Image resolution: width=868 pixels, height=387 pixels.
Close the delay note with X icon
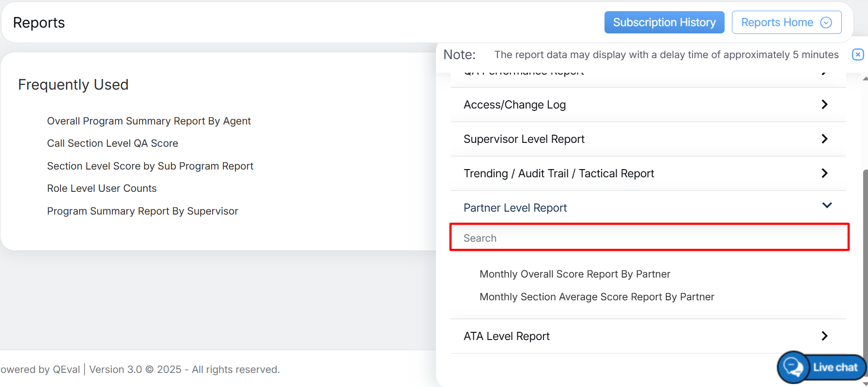857,55
